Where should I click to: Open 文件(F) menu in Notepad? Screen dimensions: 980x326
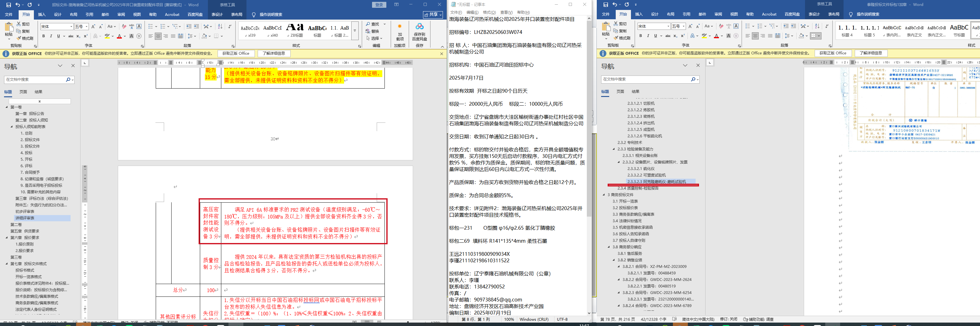(456, 12)
